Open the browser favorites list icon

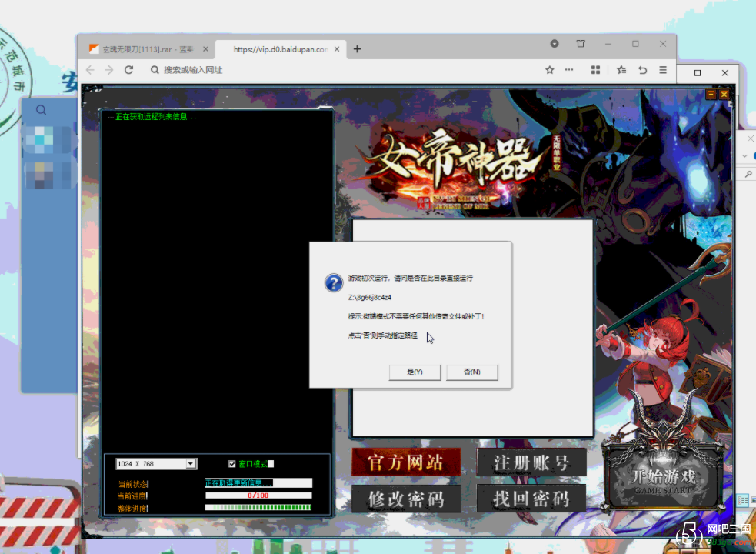(621, 70)
